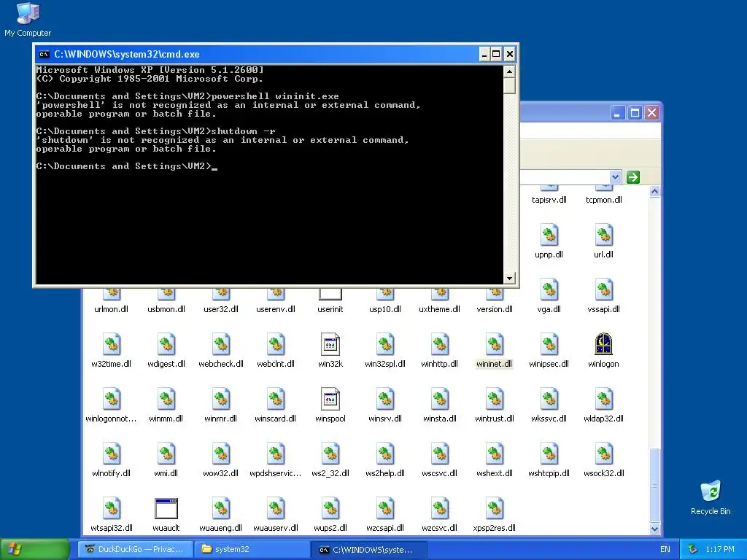Click the winsta.dll file name
Screen dimensions: 747x560
[x=440, y=418]
